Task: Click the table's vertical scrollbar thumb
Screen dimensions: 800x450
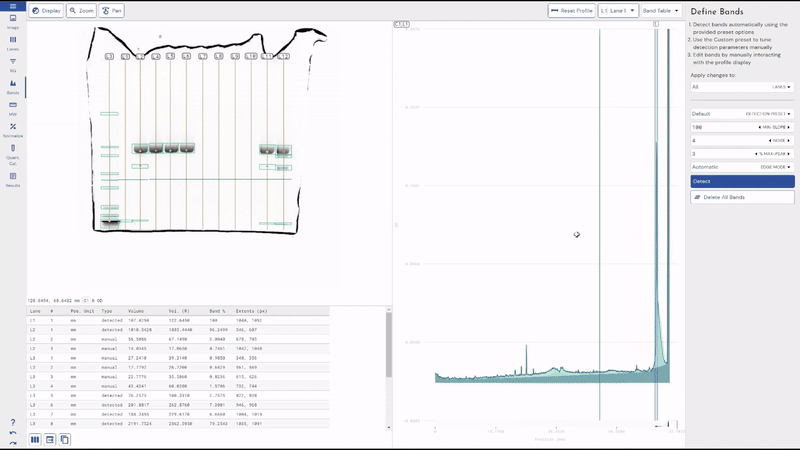Action: point(389,345)
